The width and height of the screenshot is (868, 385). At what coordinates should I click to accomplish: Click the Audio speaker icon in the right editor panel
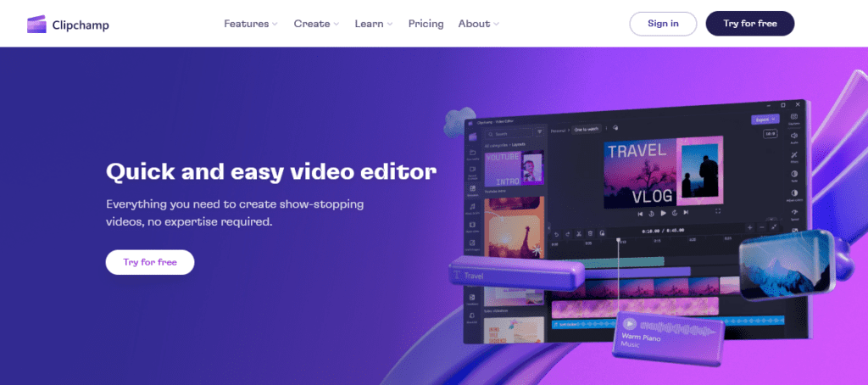pyautogui.click(x=793, y=137)
